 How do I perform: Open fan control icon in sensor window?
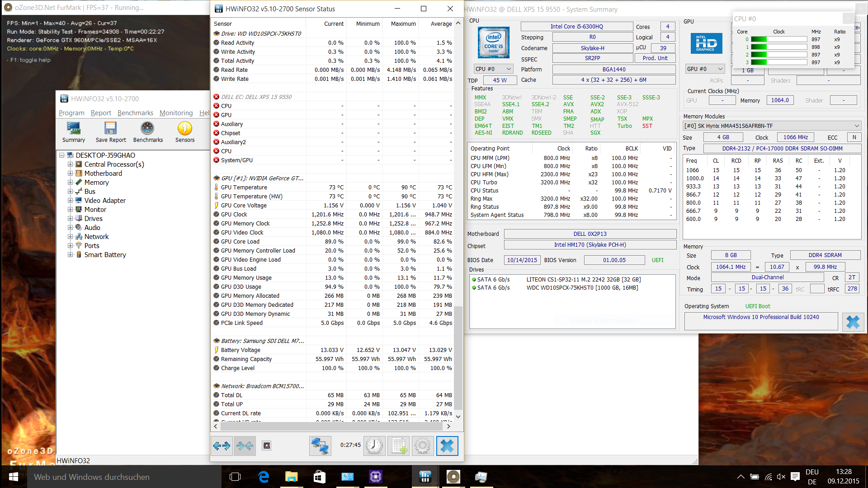pyautogui.click(x=267, y=446)
